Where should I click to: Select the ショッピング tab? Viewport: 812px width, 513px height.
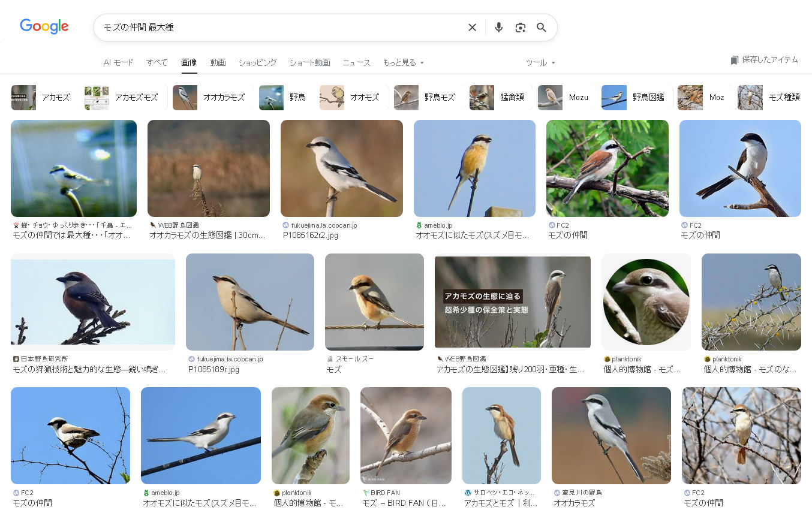point(257,62)
